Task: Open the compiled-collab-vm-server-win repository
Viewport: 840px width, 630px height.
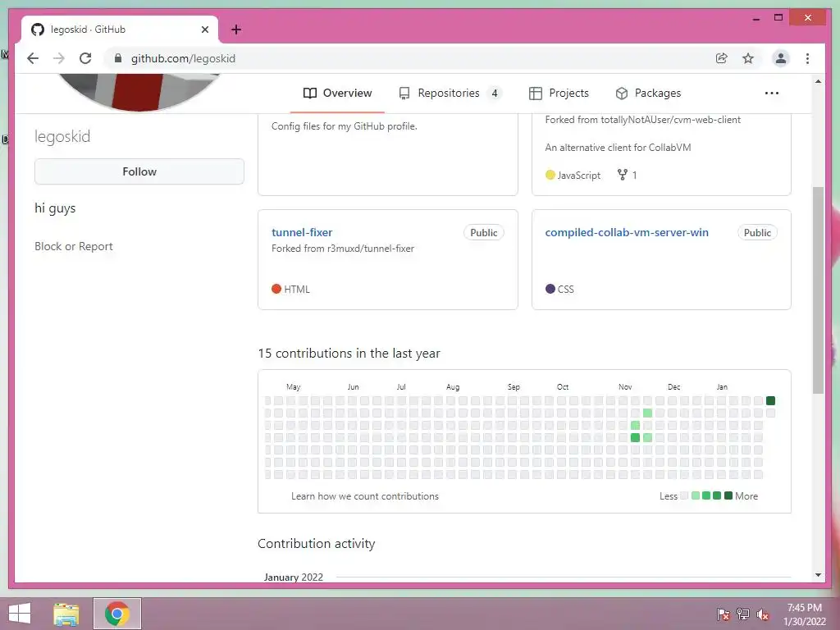Action: (627, 232)
